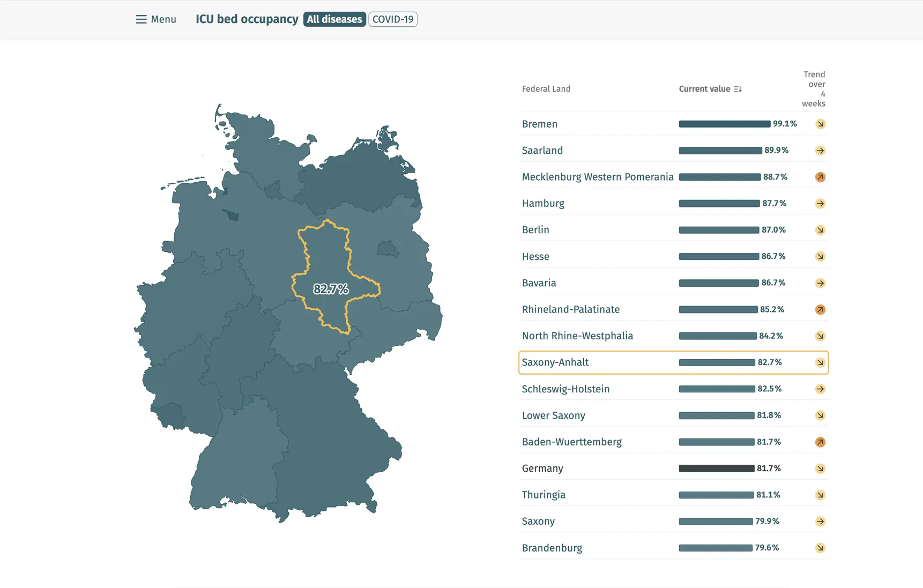Click Hamburg's steady trend arrow

pyautogui.click(x=820, y=204)
